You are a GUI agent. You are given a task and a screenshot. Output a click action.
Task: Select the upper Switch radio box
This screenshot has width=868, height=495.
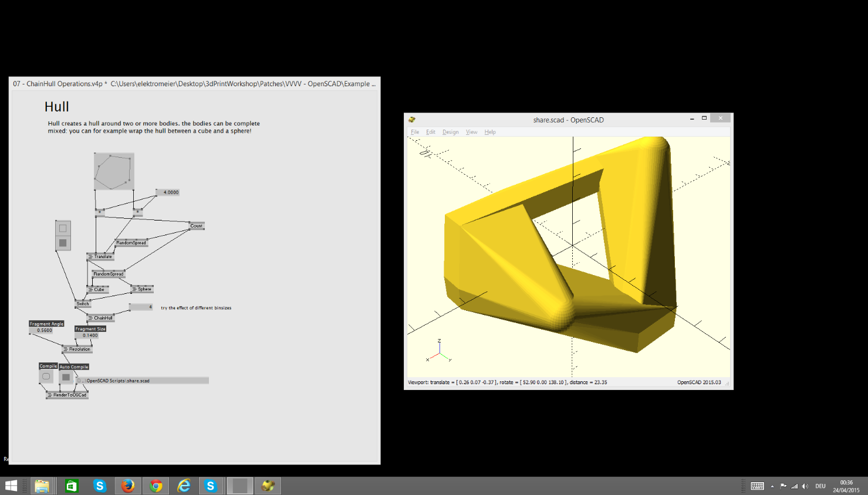[63, 228]
